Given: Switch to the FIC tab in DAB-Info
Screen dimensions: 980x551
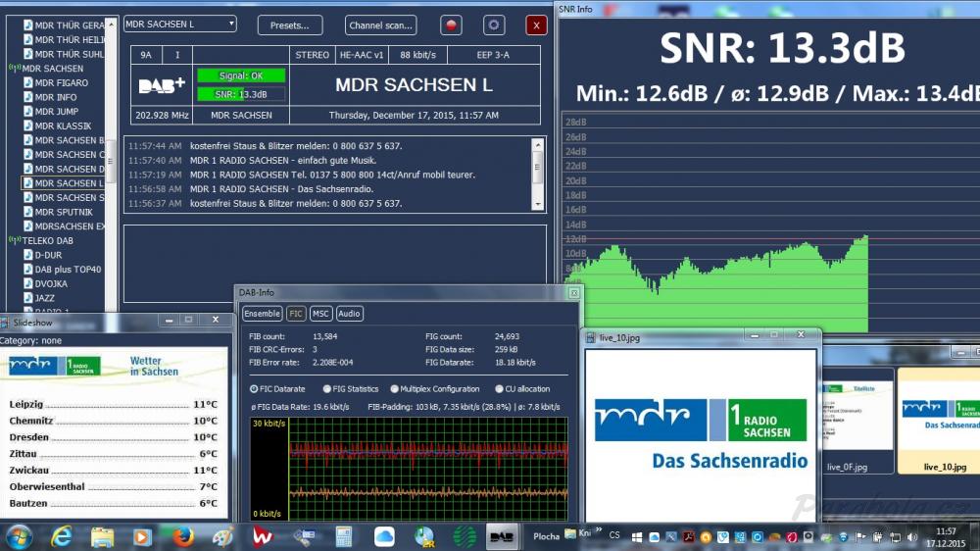Looking at the screenshot, I should pos(296,314).
